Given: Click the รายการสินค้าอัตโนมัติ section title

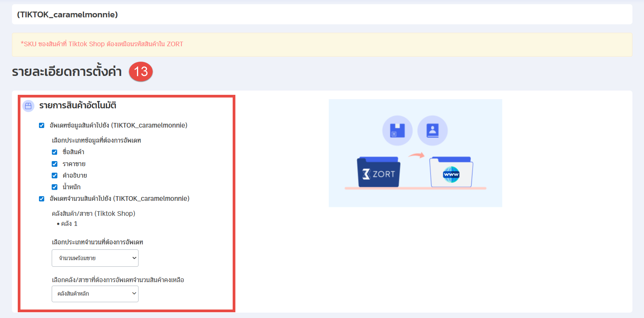Looking at the screenshot, I should [x=78, y=106].
